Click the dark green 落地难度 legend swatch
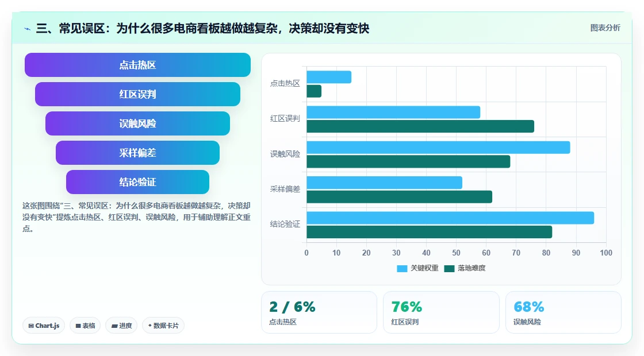Screen dimensions: 644x356 (449, 269)
